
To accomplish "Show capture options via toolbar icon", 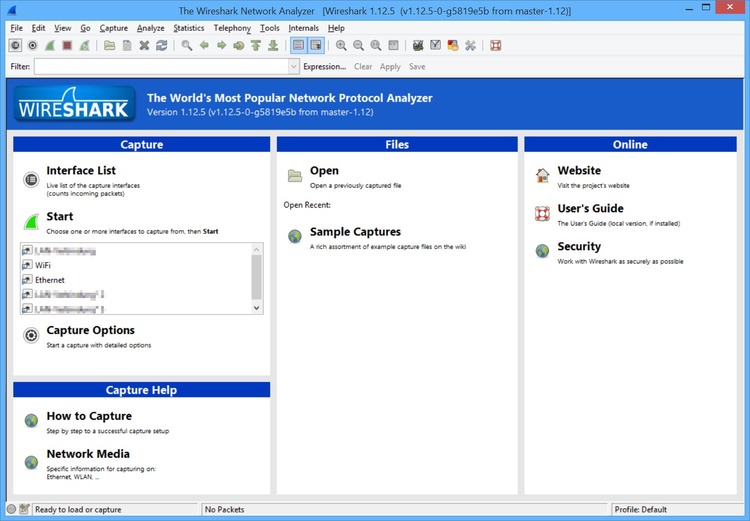I will click(x=33, y=45).
